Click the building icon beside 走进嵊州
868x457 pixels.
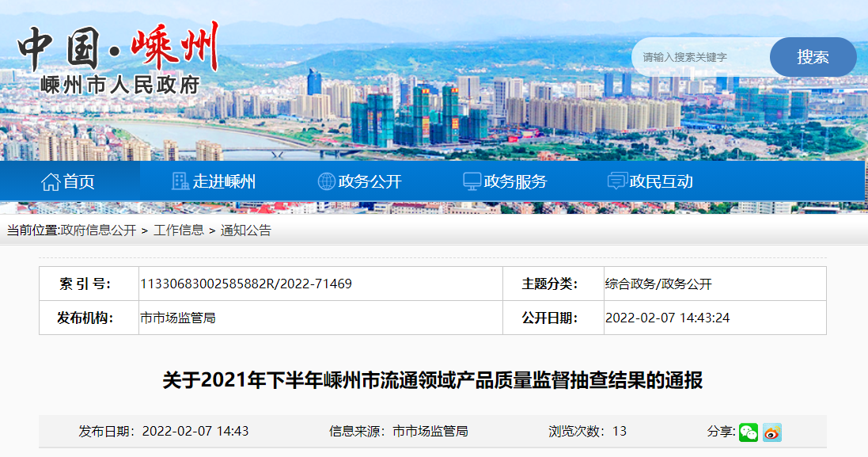point(180,181)
